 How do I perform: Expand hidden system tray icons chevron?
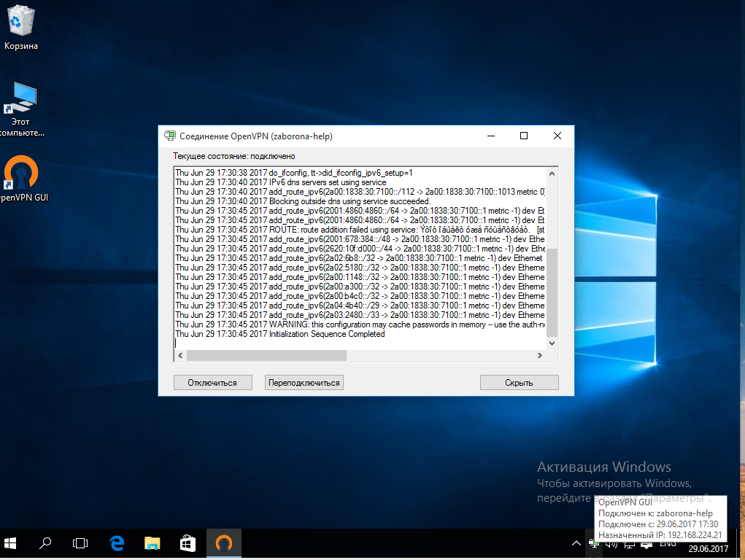(x=576, y=543)
